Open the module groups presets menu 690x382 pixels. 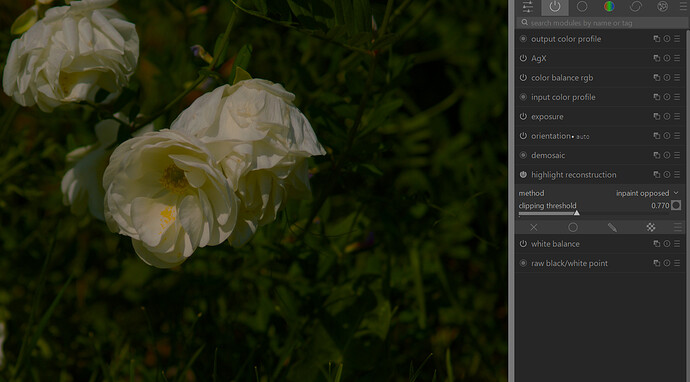pyautogui.click(x=682, y=7)
